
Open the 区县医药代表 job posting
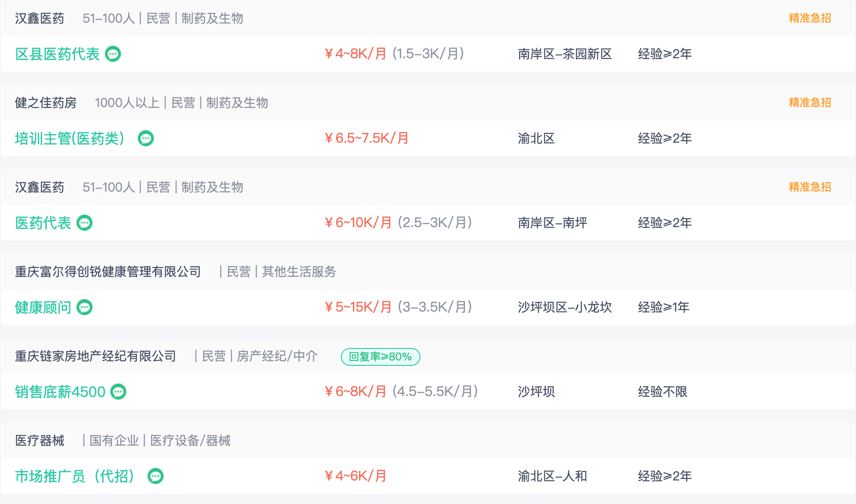click(x=57, y=54)
